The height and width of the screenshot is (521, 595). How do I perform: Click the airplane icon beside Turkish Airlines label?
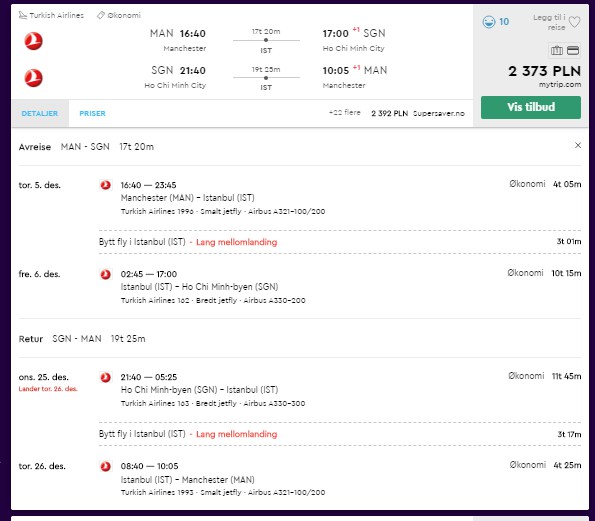coord(23,15)
